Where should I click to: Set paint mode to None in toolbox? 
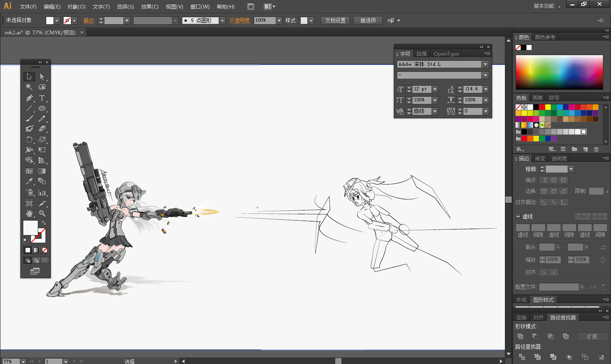(45, 250)
